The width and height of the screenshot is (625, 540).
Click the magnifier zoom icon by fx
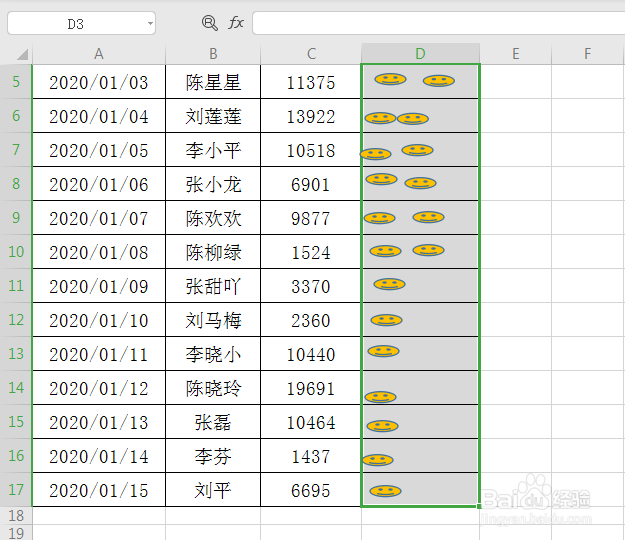(x=209, y=23)
